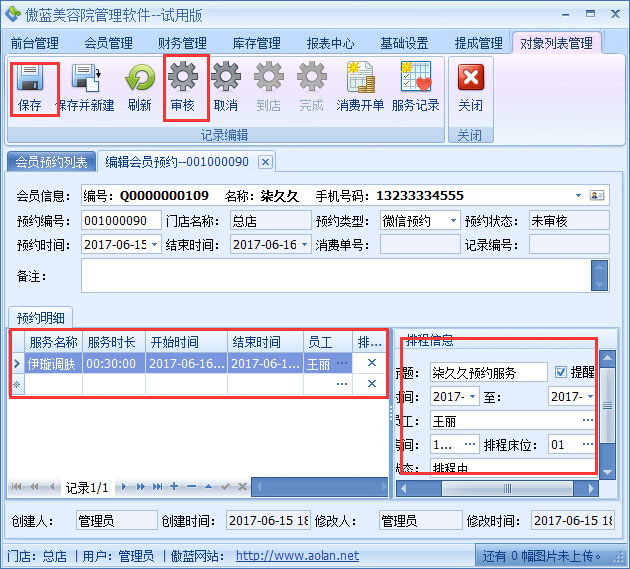Click the 结束时间 column header
The image size is (630, 569).
point(265,342)
